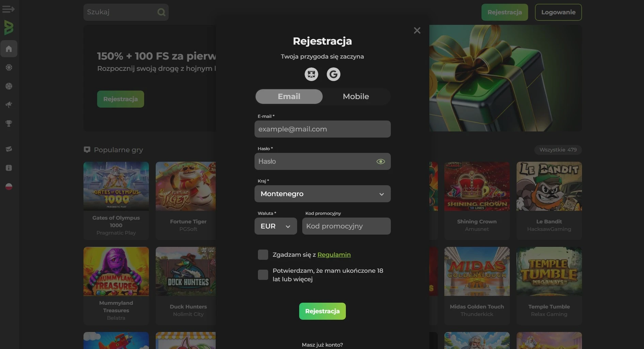Expand the Waluta dropdown showing EUR

(275, 226)
